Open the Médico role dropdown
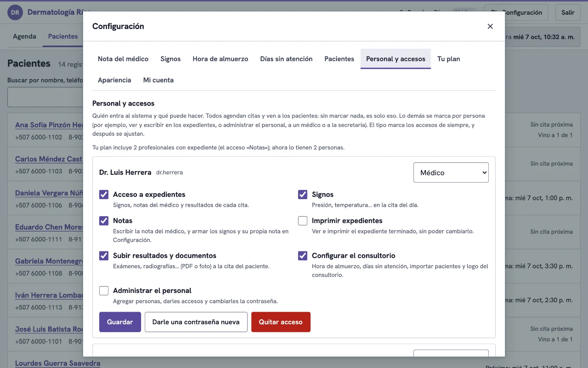This screenshot has width=588, height=368. point(451,173)
